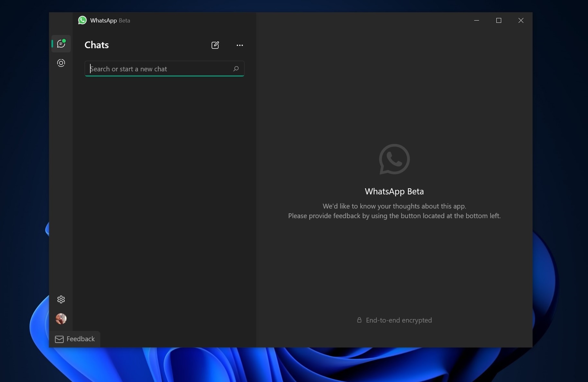Screen dimensions: 588x382
Task: Click the Chats heading text
Action: click(97, 45)
